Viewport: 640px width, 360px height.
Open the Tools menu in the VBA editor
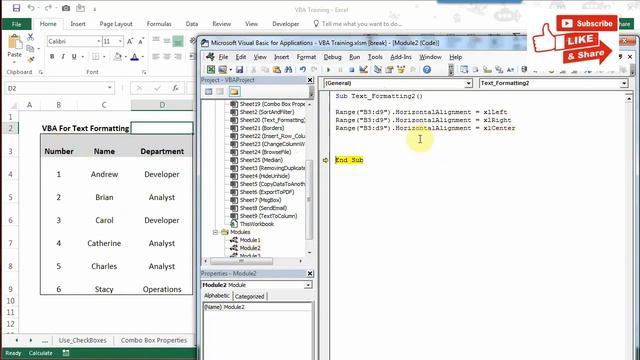pyautogui.click(x=375, y=57)
